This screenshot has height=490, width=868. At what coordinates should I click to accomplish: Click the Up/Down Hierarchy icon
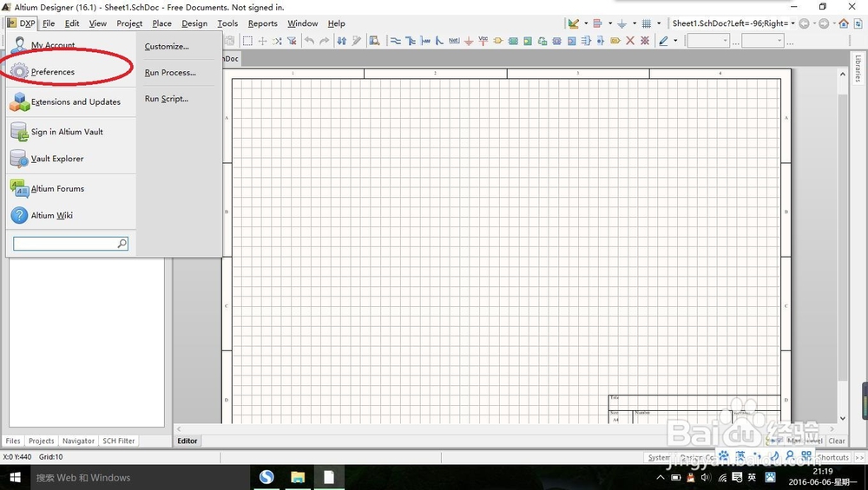(x=341, y=41)
